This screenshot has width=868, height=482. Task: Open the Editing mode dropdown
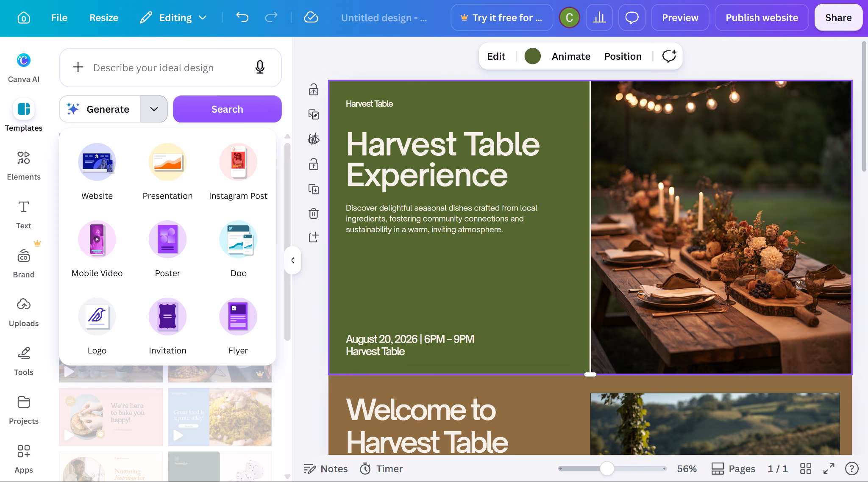pos(173,18)
